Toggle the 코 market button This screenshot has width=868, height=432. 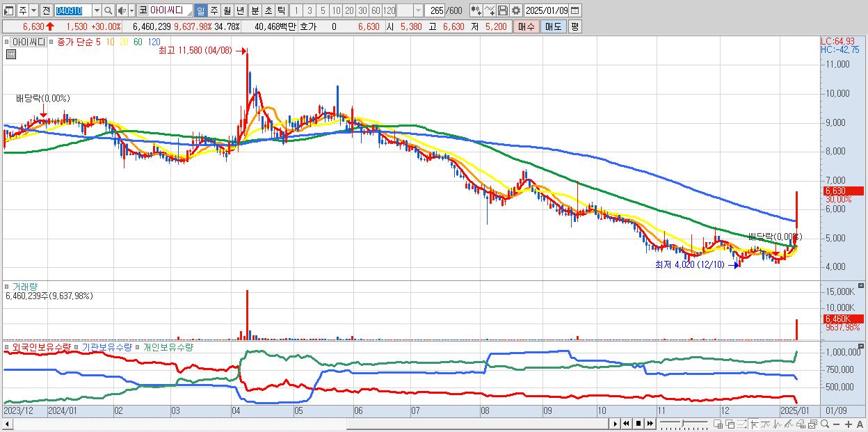[143, 10]
